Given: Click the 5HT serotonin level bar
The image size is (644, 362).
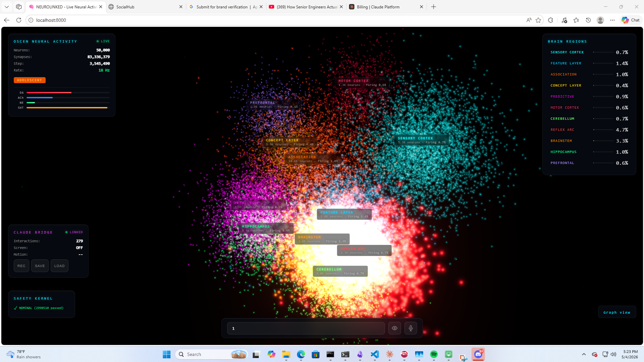Looking at the screenshot, I should [x=68, y=108].
